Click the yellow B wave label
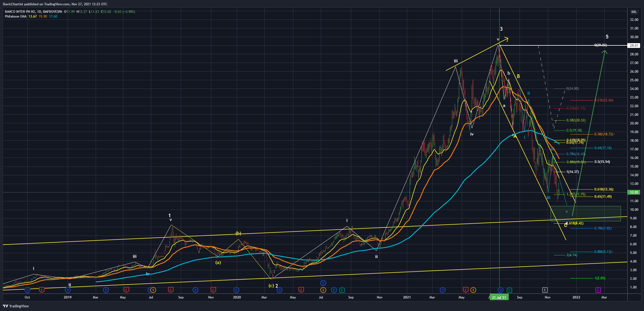Screen dimensions: 644x311 518,76
